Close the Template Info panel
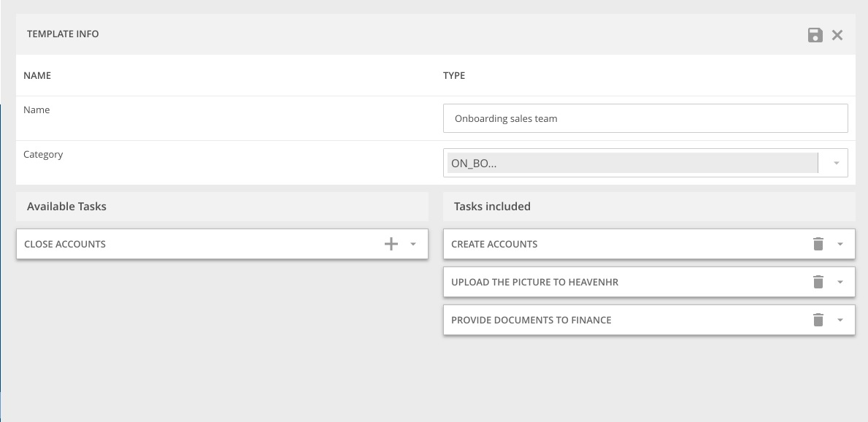 (837, 34)
